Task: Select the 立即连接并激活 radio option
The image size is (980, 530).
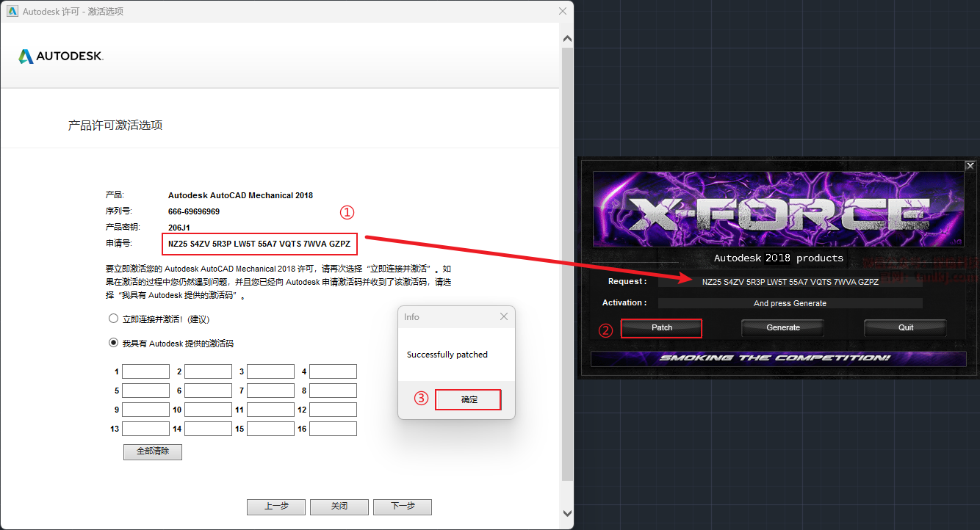Action: click(x=113, y=319)
